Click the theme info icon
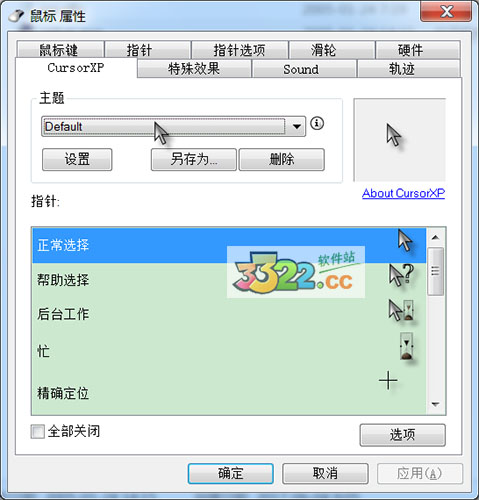Screen dimensions: 479x500 317,123
